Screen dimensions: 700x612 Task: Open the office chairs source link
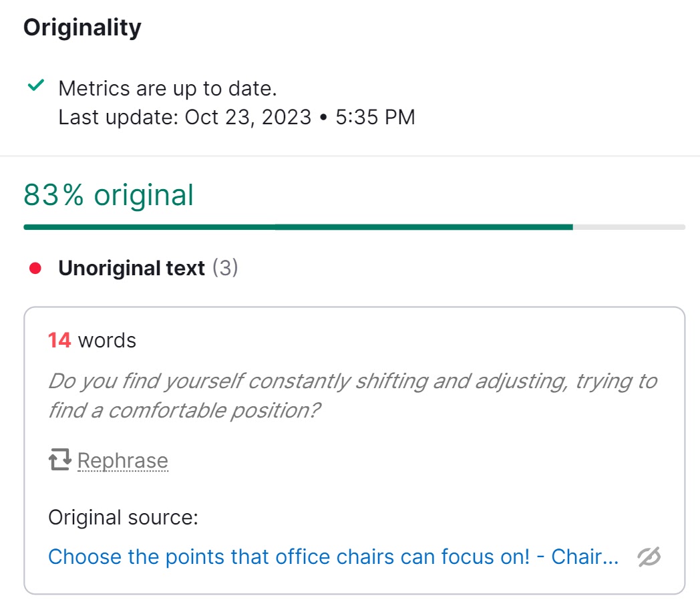click(334, 557)
